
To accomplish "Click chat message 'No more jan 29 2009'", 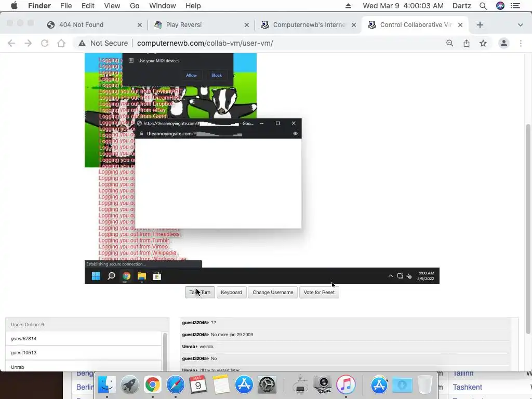I will click(x=232, y=335).
